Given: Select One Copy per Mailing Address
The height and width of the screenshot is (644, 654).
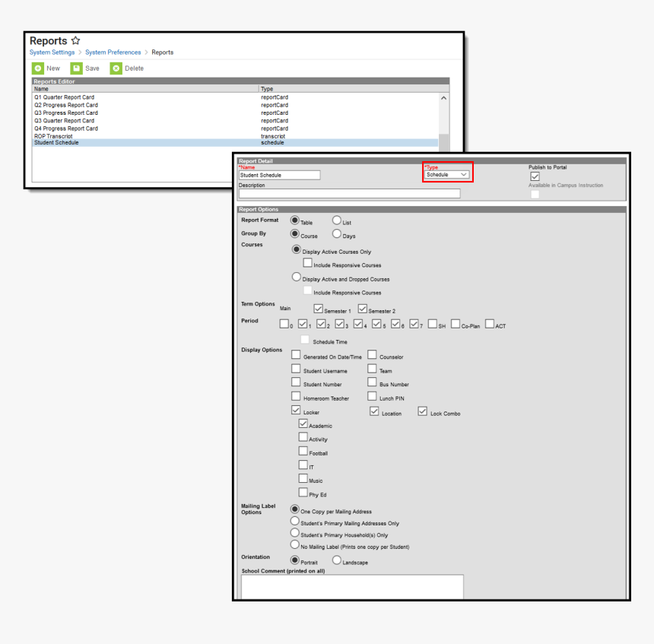Looking at the screenshot, I should (x=295, y=509).
